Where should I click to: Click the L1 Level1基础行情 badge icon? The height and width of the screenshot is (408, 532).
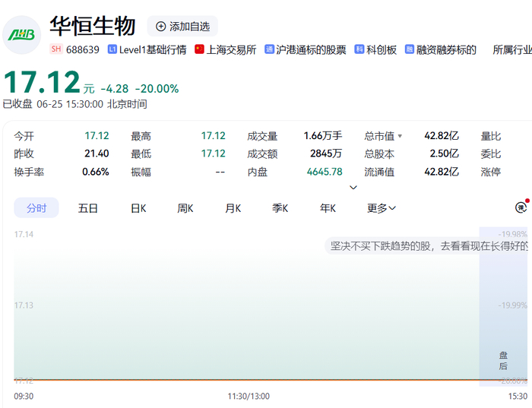tap(112, 49)
